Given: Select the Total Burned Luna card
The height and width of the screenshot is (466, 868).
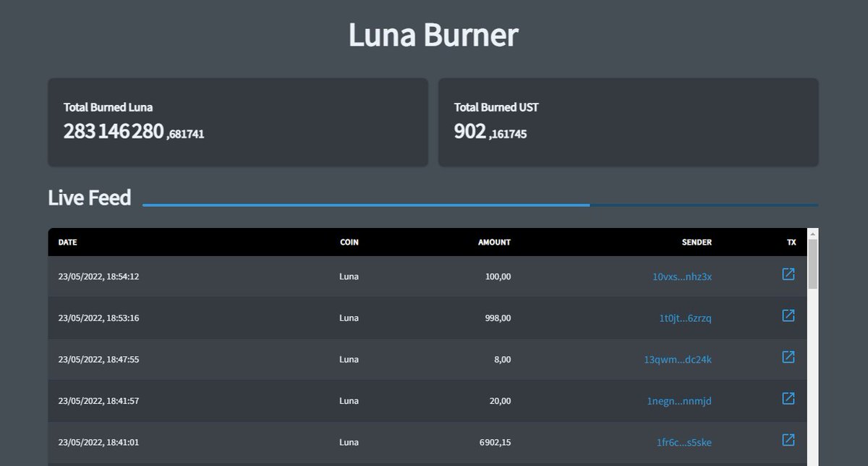Looking at the screenshot, I should pos(237,122).
